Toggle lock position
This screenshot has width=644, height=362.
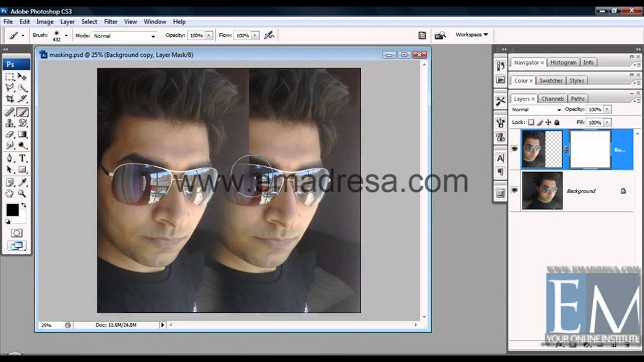tap(548, 122)
